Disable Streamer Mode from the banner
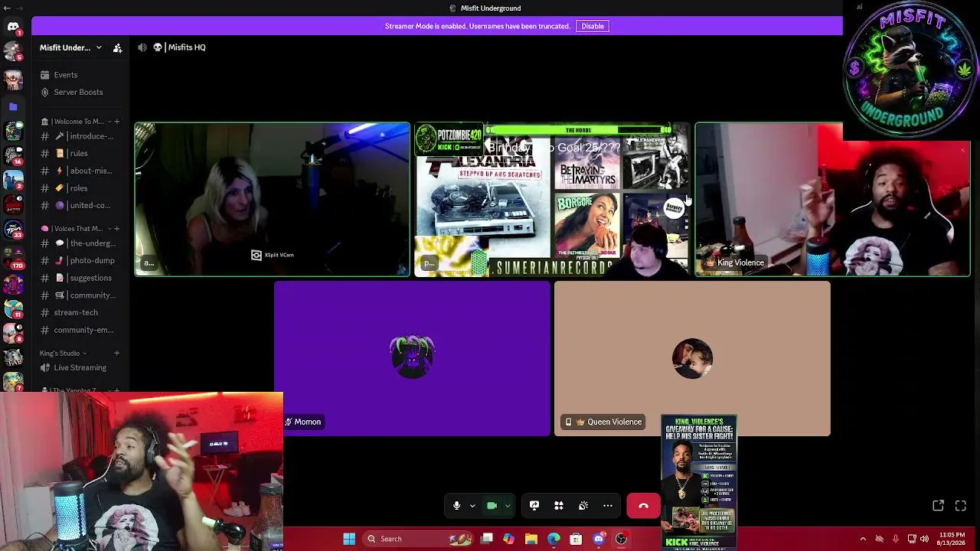Viewport: 980px width, 551px height. 593,26
